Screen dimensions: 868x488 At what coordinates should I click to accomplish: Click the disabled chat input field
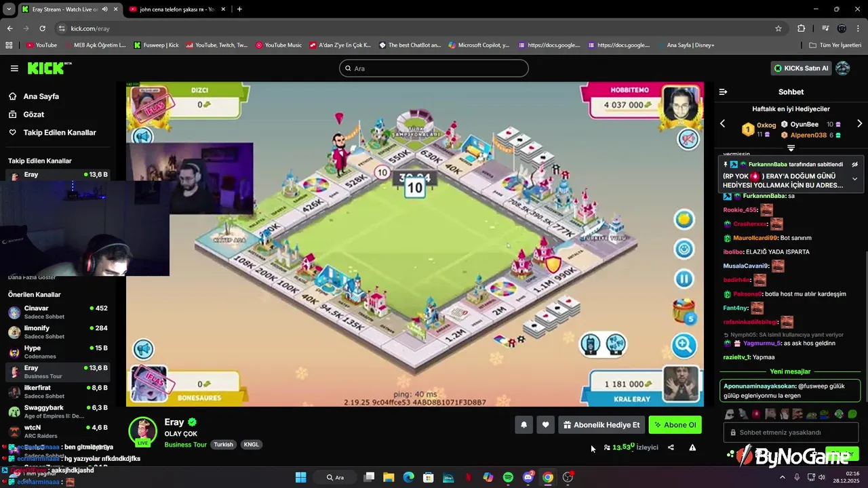[x=791, y=432]
